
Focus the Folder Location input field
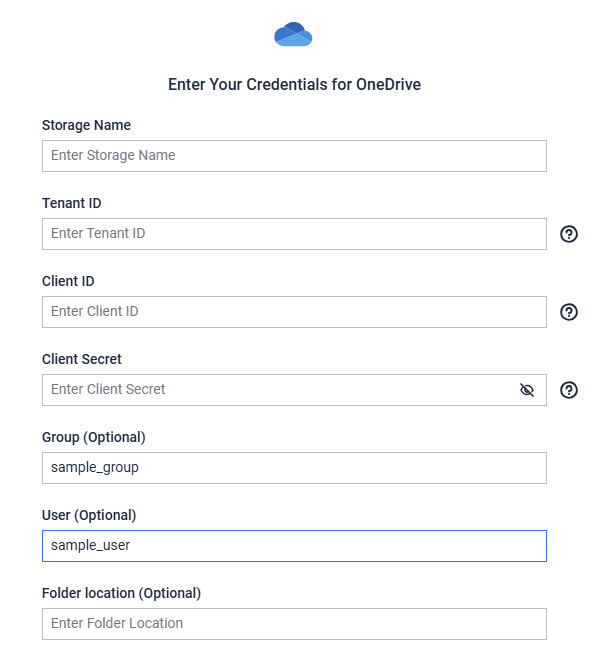pos(294,624)
